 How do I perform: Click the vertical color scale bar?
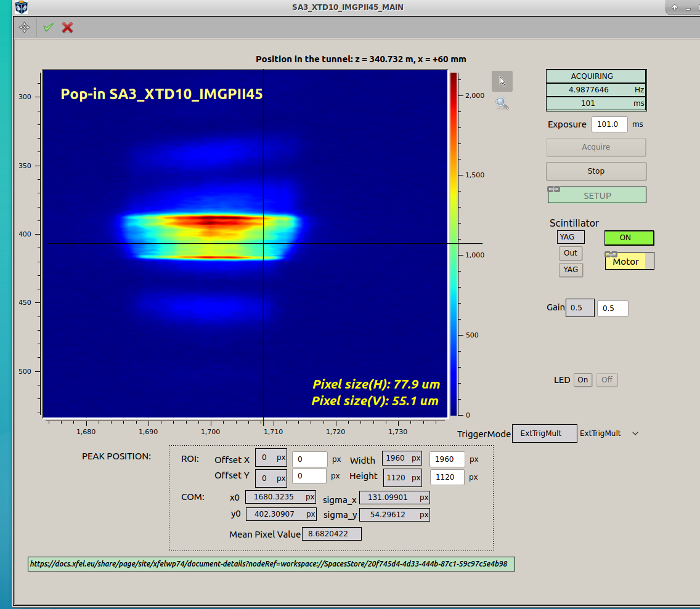(454, 244)
